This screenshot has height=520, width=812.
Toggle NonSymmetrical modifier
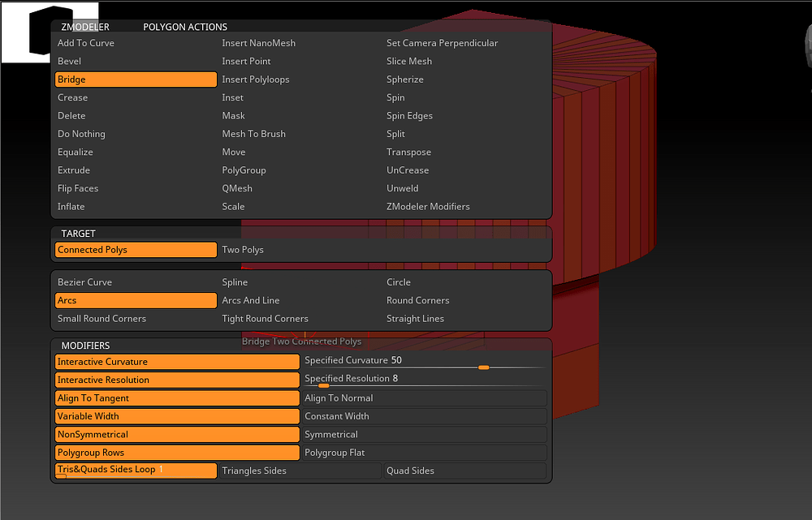click(x=177, y=434)
